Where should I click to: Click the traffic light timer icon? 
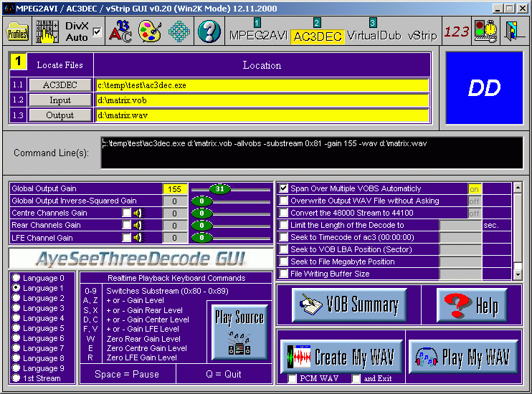(x=485, y=32)
